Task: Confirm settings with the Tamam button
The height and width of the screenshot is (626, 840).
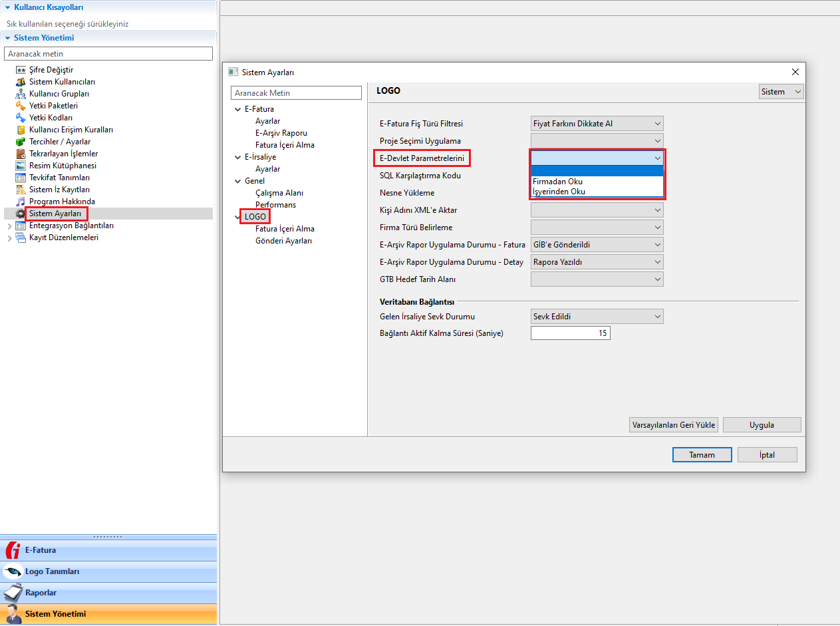Action: click(702, 455)
